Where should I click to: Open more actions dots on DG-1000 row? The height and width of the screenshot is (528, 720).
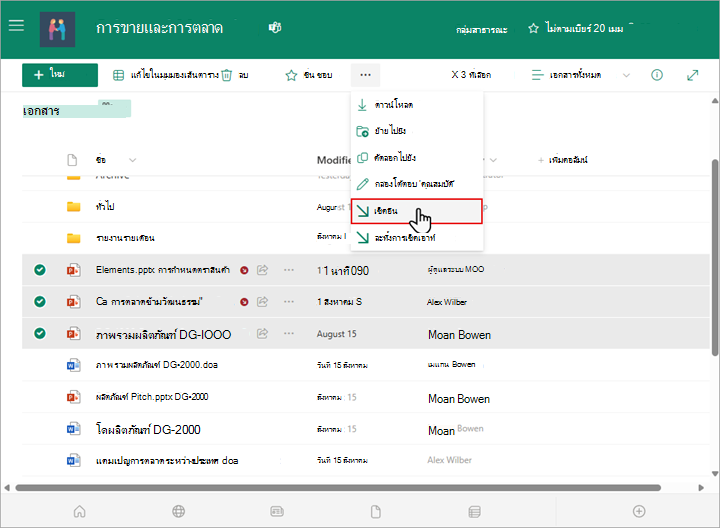[x=289, y=333]
